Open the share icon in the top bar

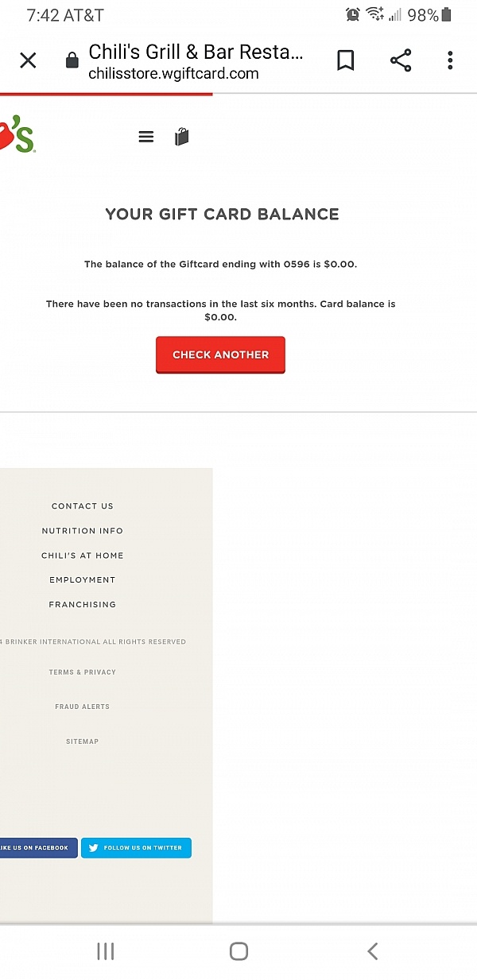pyautogui.click(x=401, y=60)
